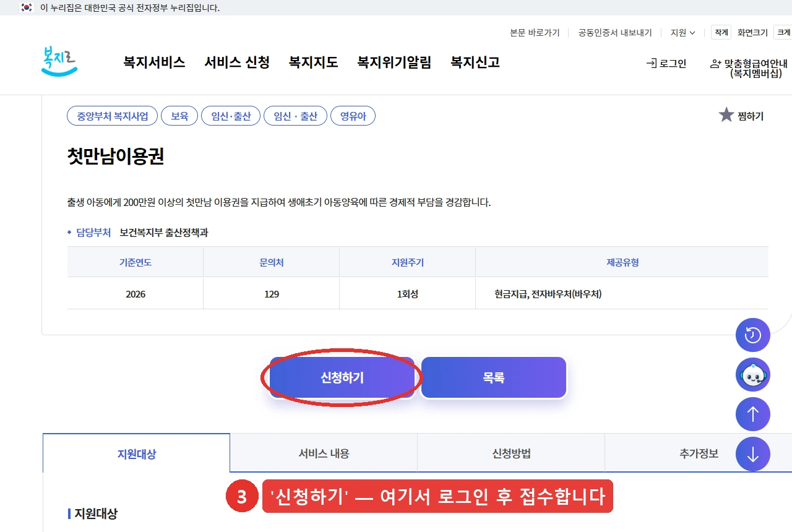This screenshot has height=532, width=792.
Task: Click the 현금지급, 전자바우처(바우처) cell
Action: (622, 294)
